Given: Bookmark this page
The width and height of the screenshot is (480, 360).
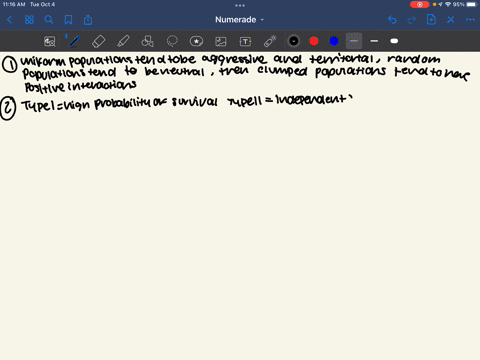Looking at the screenshot, I should (68, 20).
